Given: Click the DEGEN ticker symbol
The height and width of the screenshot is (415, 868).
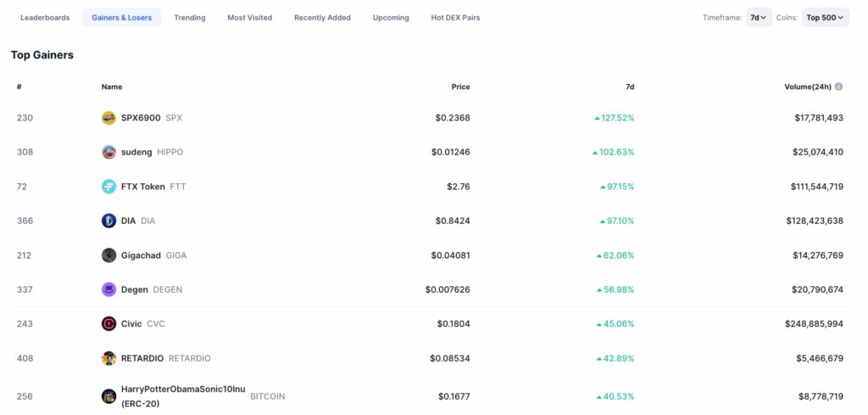Looking at the screenshot, I should point(168,289).
